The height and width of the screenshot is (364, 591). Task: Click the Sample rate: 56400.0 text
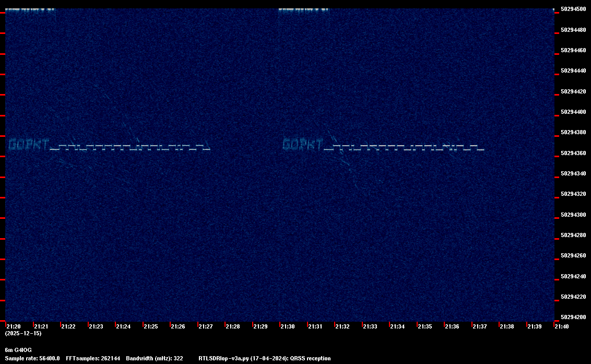(32, 358)
